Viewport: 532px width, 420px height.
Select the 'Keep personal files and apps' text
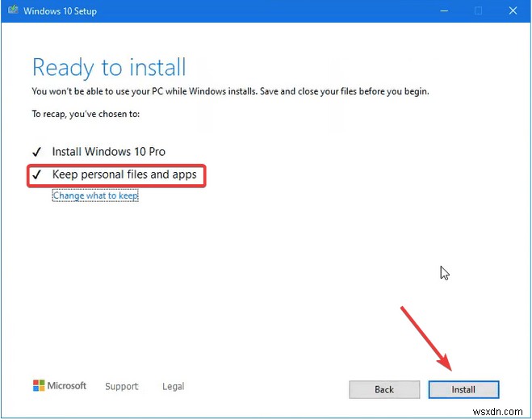pos(124,174)
